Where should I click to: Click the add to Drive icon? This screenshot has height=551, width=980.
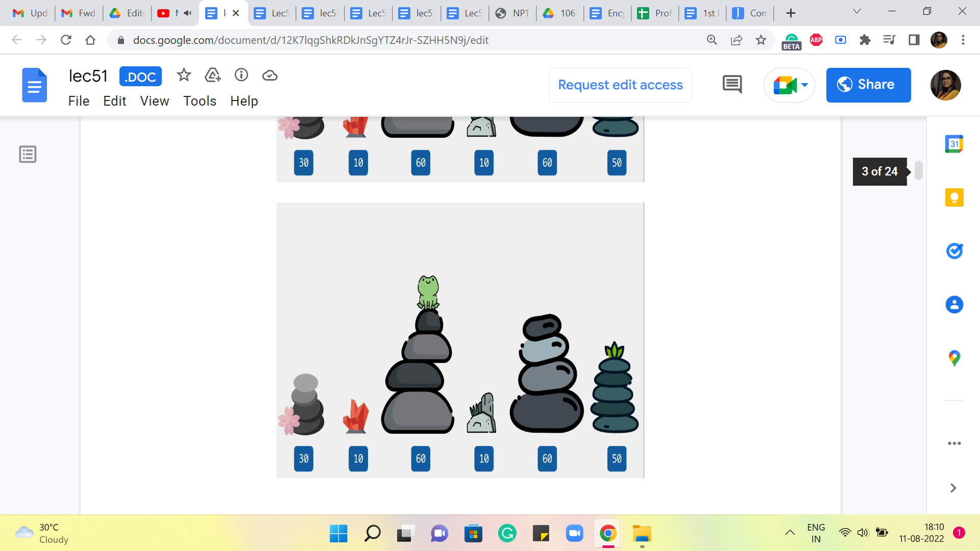coord(212,76)
